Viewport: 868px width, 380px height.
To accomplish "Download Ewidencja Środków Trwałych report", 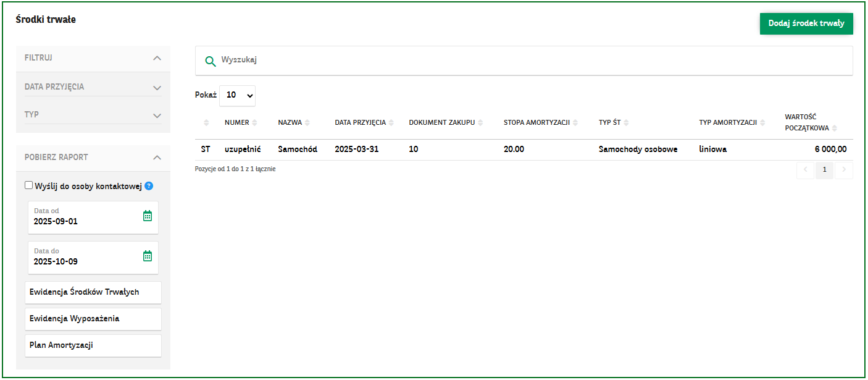I will tap(93, 292).
